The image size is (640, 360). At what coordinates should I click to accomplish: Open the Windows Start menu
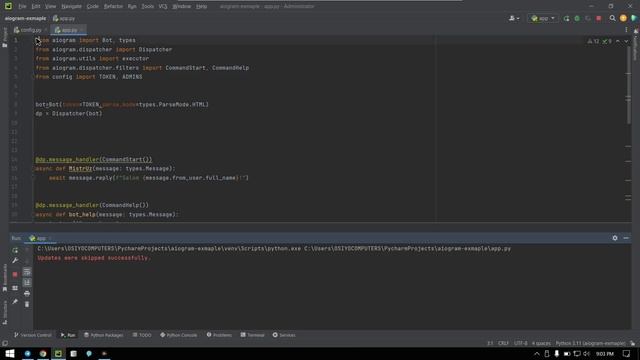pos(10,353)
